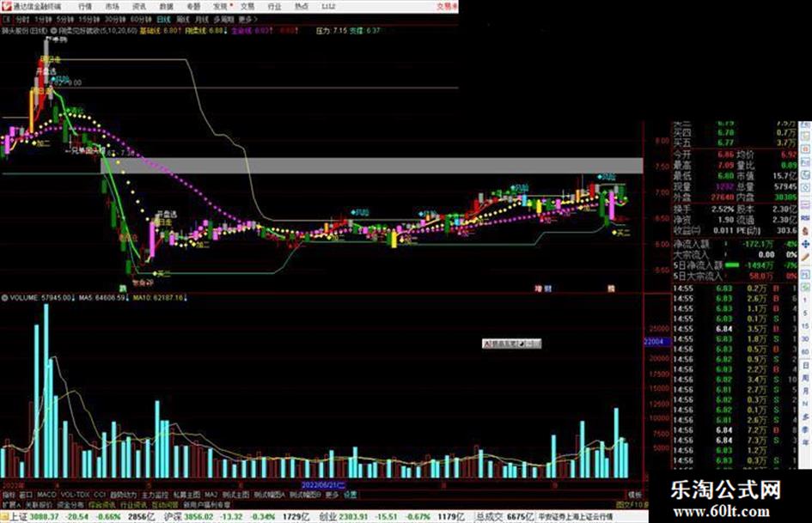Viewport: 812px width, 523px height.
Task: Select 年 period in right sidebar
Action: point(805,443)
